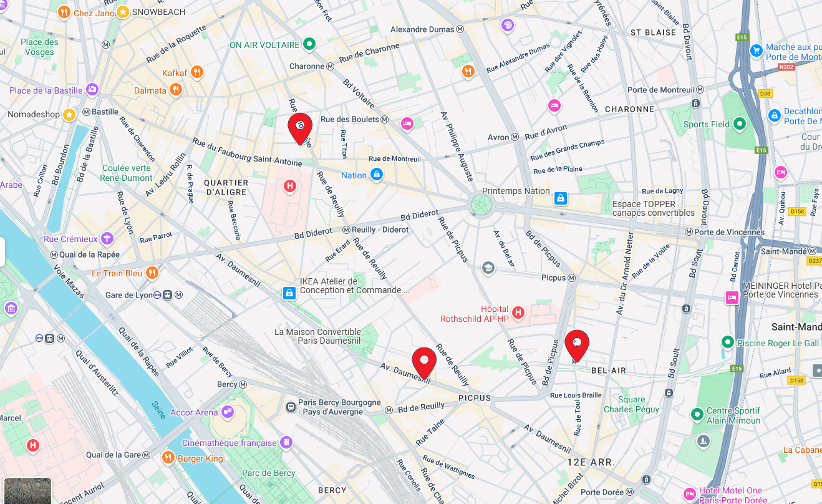Expand the collapsed side panel tab
This screenshot has width=822, height=504.
pos(2,252)
